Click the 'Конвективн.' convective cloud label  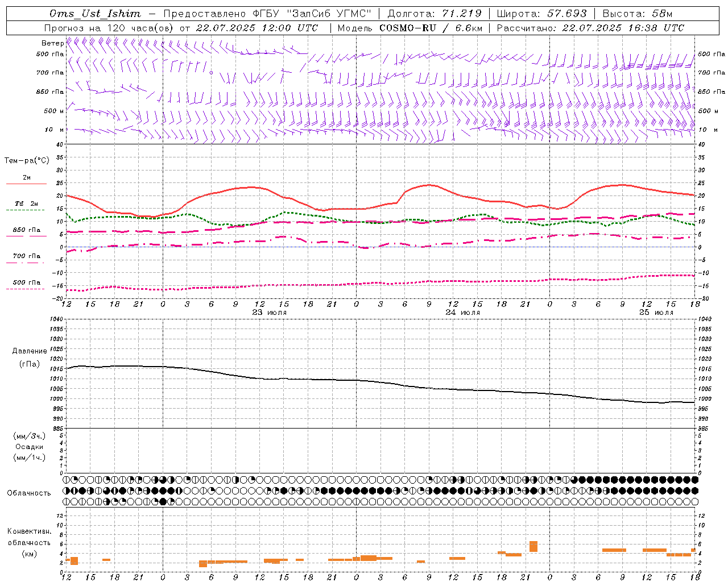pyautogui.click(x=30, y=531)
